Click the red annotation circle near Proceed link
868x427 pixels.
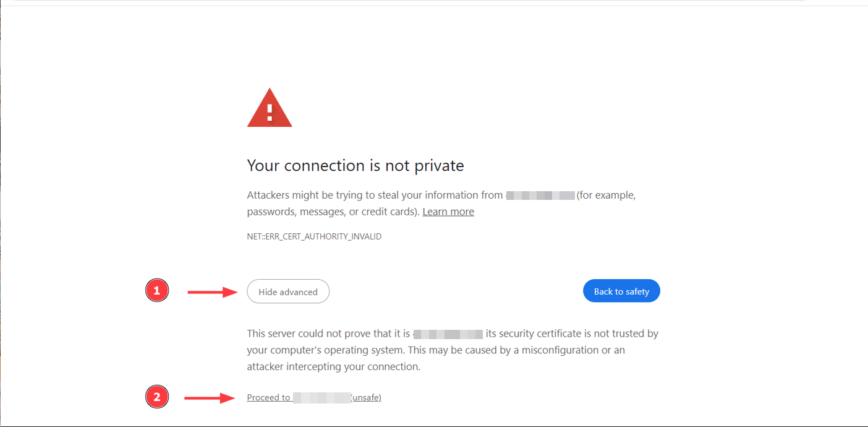point(156,397)
